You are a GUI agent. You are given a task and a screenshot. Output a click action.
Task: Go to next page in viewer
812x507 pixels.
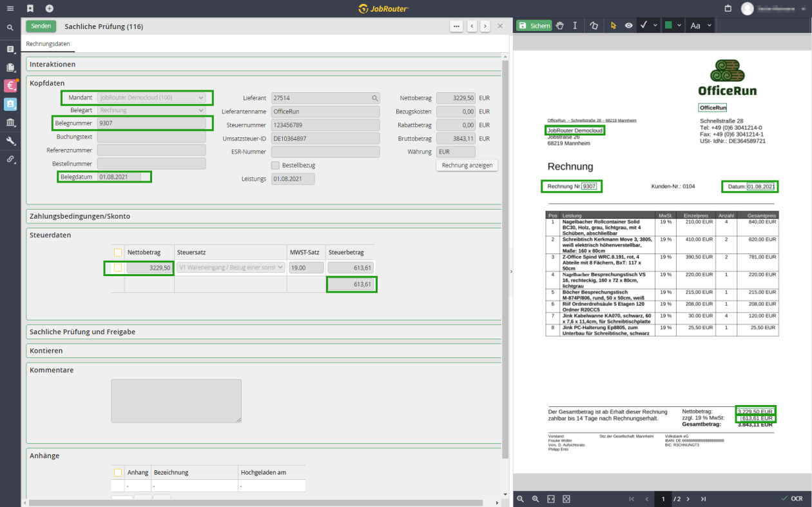tap(688, 499)
